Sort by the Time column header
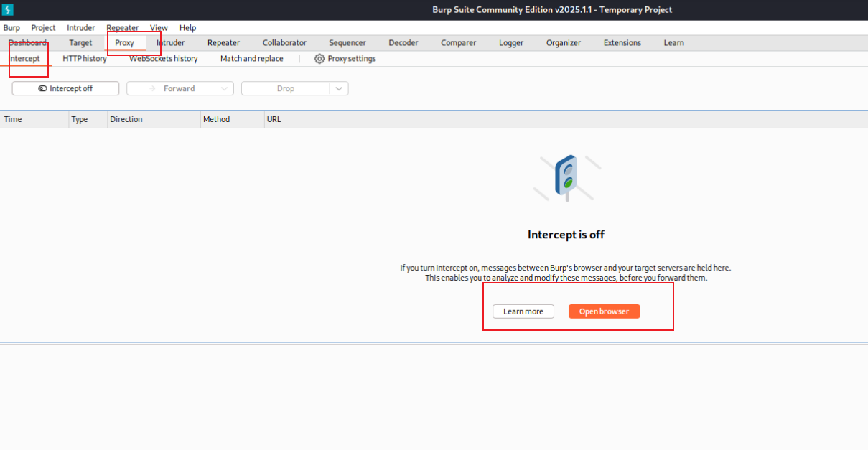This screenshot has height=450, width=868. [x=13, y=119]
